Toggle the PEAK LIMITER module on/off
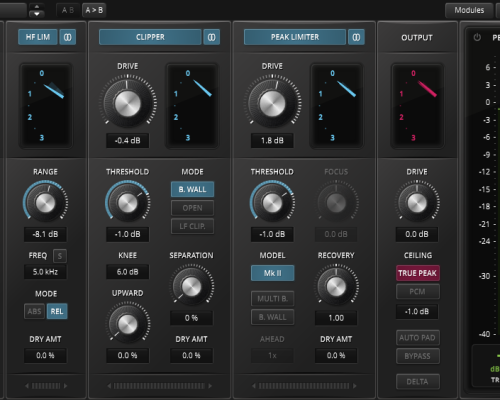This screenshot has width=500, height=400. 295,37
